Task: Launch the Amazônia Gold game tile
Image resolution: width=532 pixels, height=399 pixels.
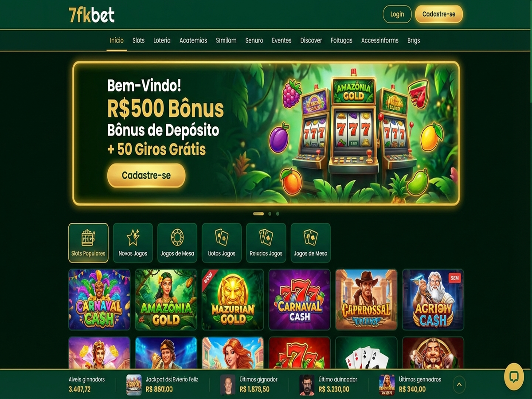Action: (x=166, y=300)
